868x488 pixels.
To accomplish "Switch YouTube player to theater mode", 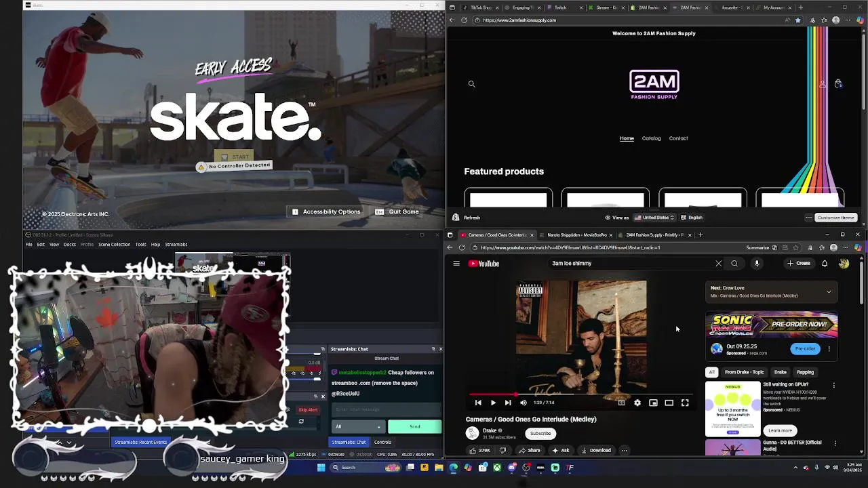I will coord(669,403).
